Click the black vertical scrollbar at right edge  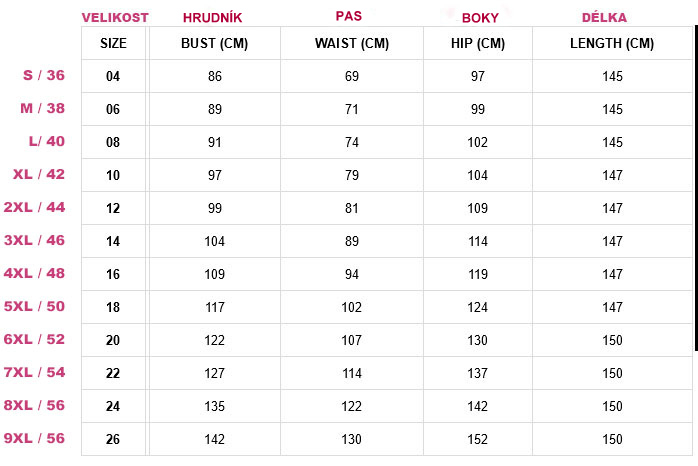pos(695,190)
